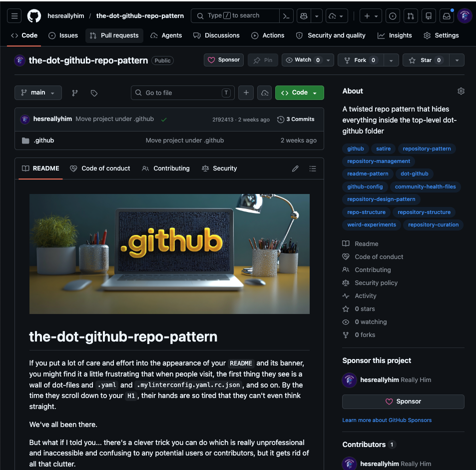476x470 pixels.
Task: Expand the Star lists dropdown arrow
Action: 457,60
